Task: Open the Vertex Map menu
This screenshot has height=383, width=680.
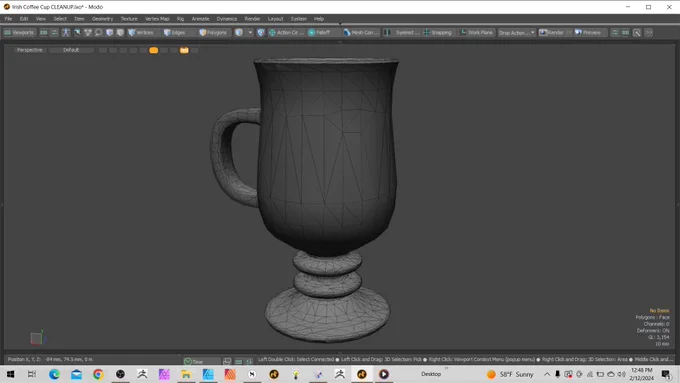Action: click(x=157, y=19)
